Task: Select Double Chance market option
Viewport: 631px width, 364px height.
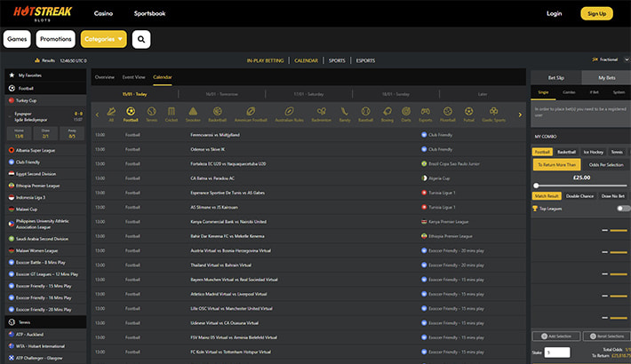Action: 579,194
